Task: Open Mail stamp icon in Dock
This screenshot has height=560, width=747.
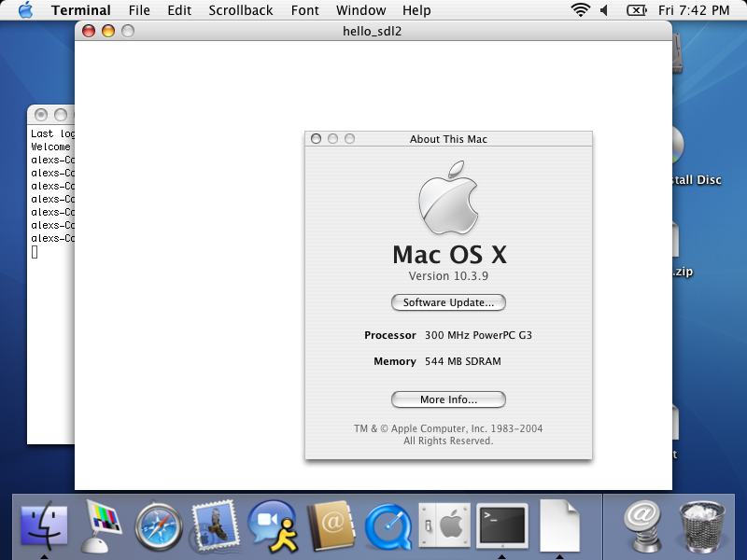Action: pyautogui.click(x=215, y=525)
